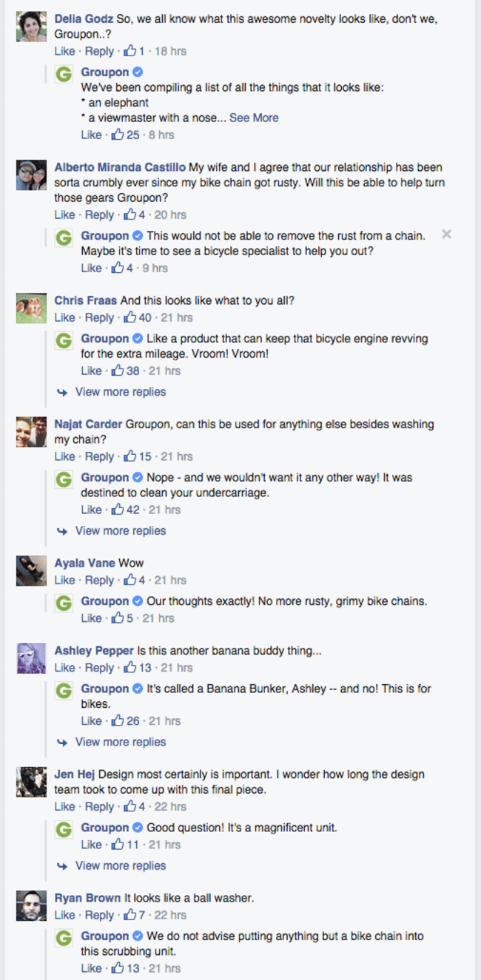
Task: View more replies under Ashley Pepper's thread
Action: [120, 742]
